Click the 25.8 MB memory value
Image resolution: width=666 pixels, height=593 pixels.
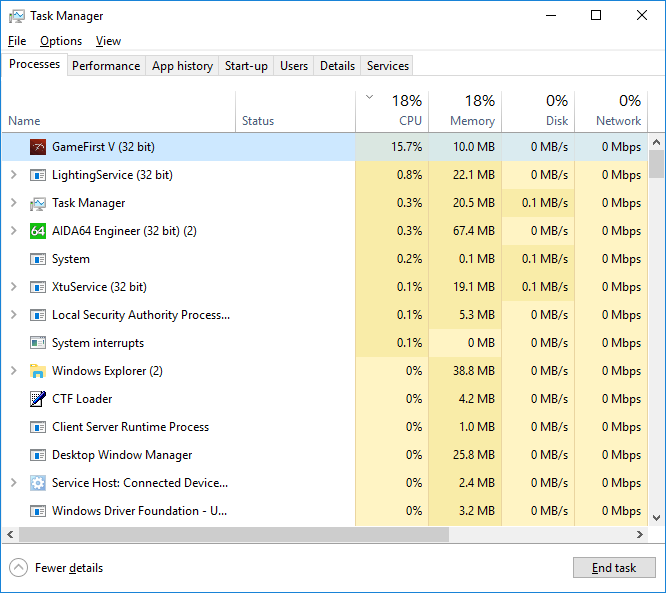coord(474,455)
